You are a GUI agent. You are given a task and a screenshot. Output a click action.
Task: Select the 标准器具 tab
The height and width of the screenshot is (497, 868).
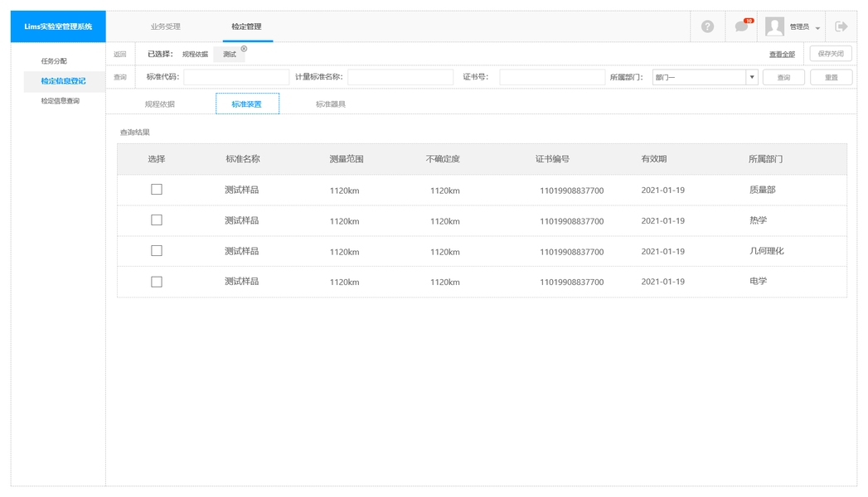pos(331,104)
